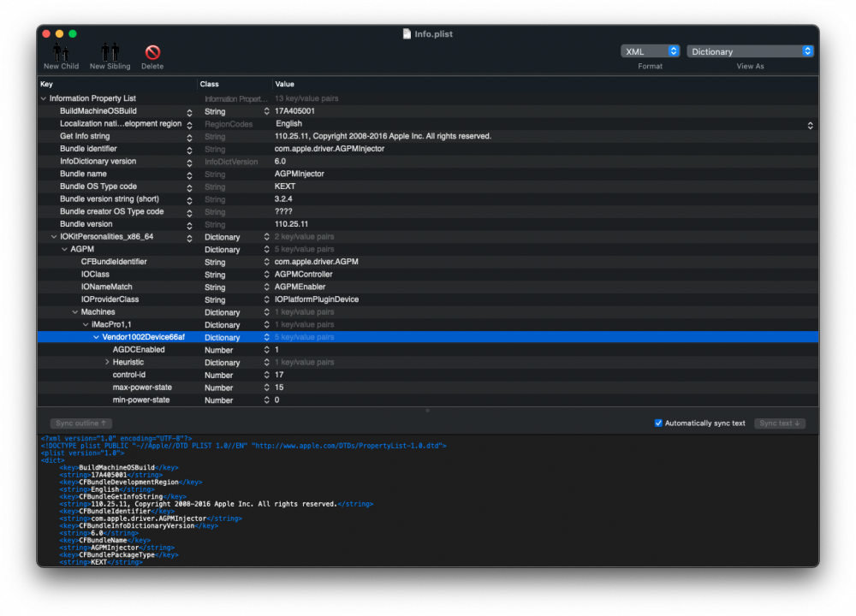Viewport: 856px width, 616px height.
Task: Expand the Heuristic dictionary node
Action: pos(107,362)
